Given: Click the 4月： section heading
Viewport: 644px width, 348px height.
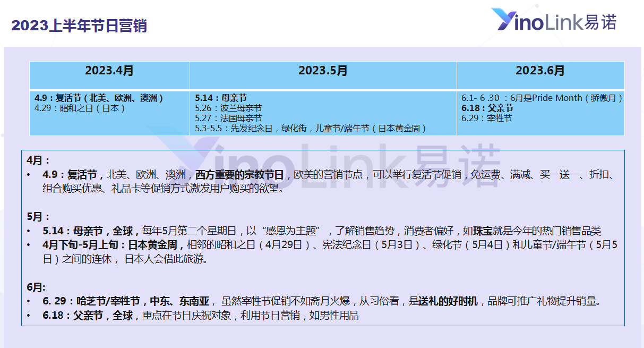Looking at the screenshot, I should coord(38,160).
